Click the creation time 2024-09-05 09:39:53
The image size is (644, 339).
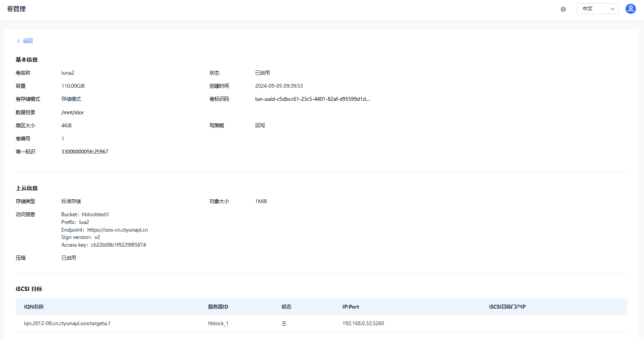279,86
